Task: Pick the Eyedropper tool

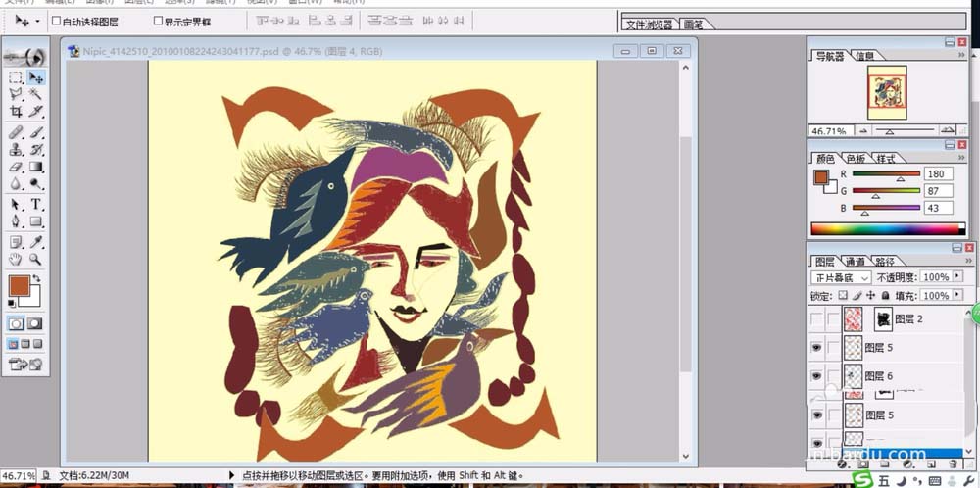Action: (x=35, y=242)
